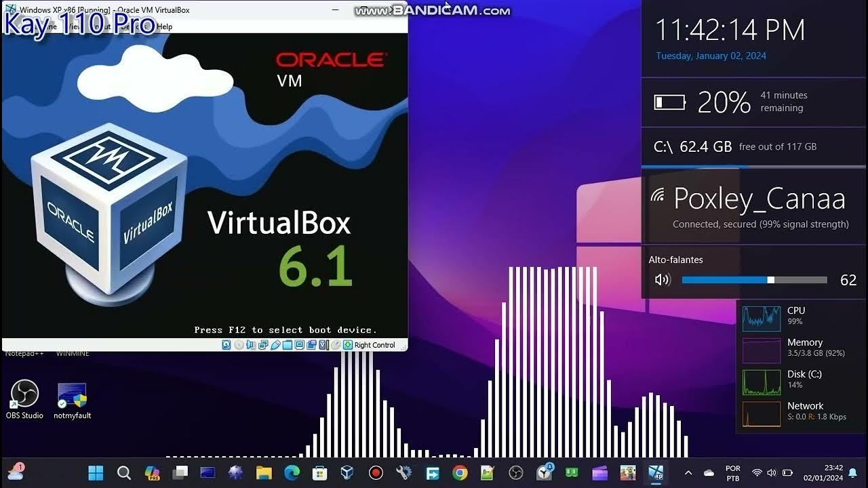Click the wrench tools icon in taskbar

(403, 472)
